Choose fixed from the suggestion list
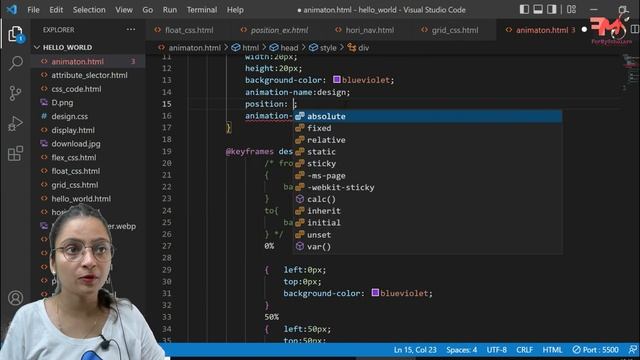 coord(427,128)
